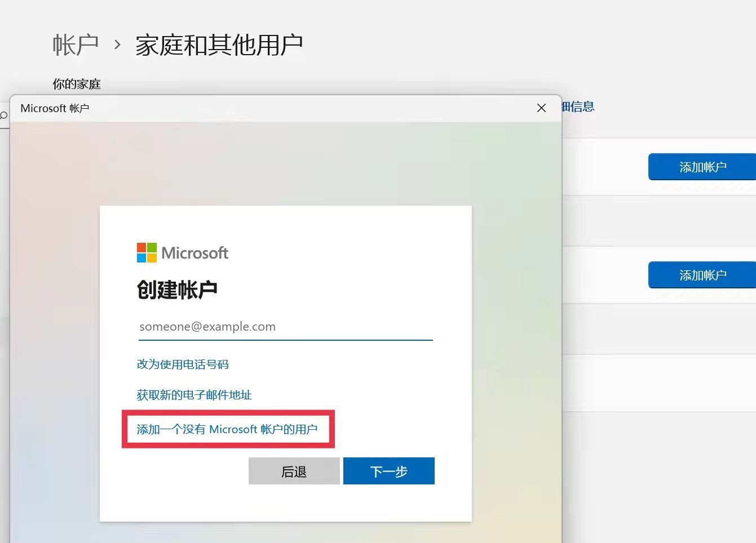Choose 改为使用电话号码 link
Image resolution: width=756 pixels, height=543 pixels.
click(183, 364)
